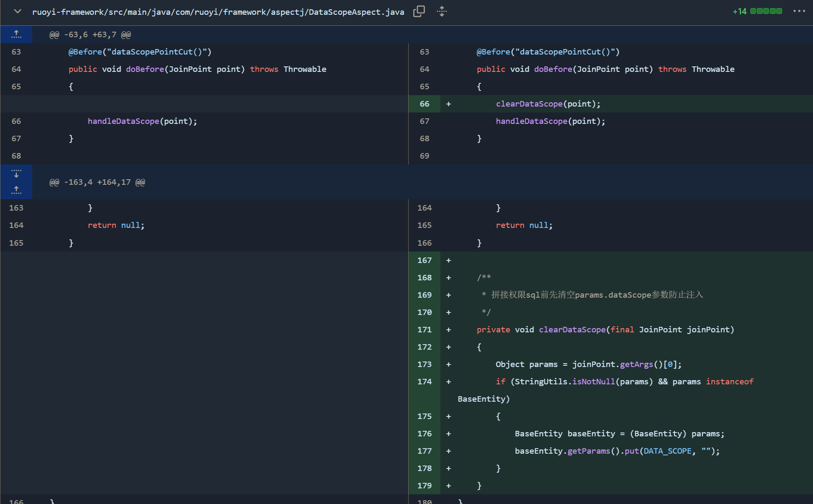Select added line number 175
813x504 pixels.
pos(424,416)
